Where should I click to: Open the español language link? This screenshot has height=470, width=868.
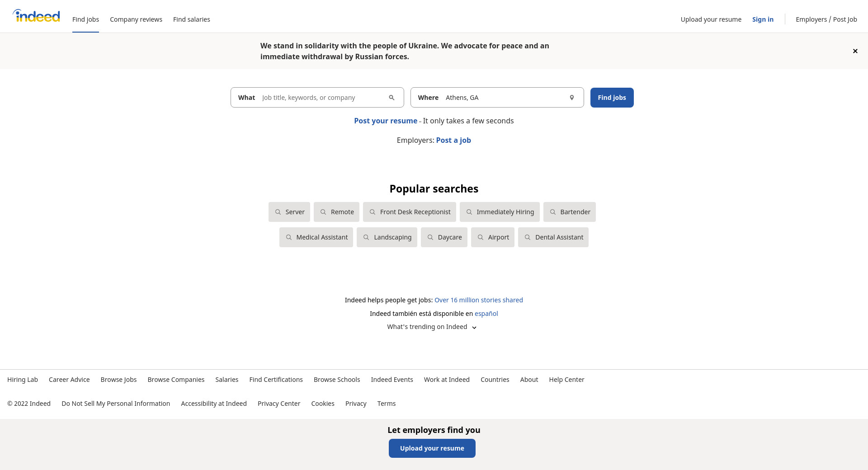[x=486, y=314]
